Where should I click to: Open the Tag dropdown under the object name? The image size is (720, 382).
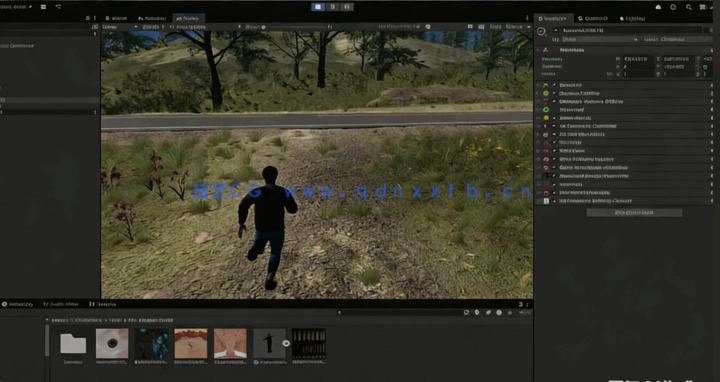[x=599, y=39]
